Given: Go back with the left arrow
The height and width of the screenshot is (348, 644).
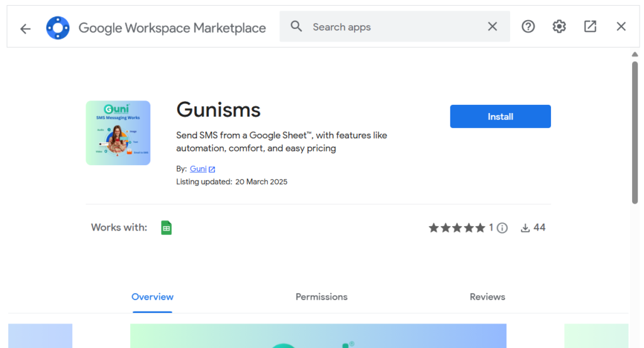Looking at the screenshot, I should [25, 28].
